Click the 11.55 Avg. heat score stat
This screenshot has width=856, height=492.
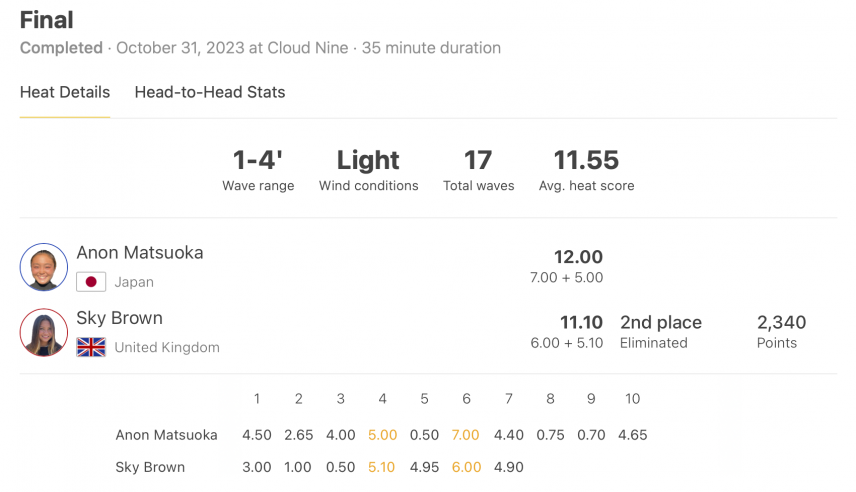click(586, 170)
